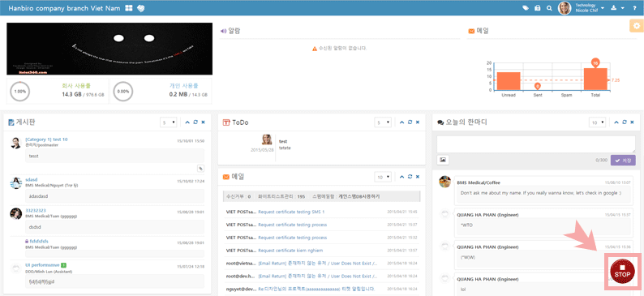The width and height of the screenshot is (644, 296).
Task: Click the 개인 사용률 0.00% usage circle
Action: pos(122,92)
